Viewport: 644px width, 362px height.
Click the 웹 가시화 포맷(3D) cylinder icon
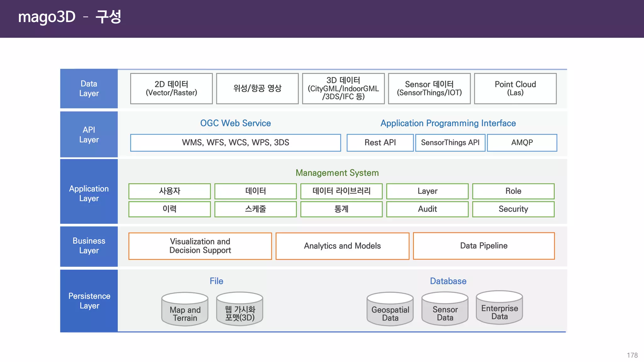tap(240, 309)
